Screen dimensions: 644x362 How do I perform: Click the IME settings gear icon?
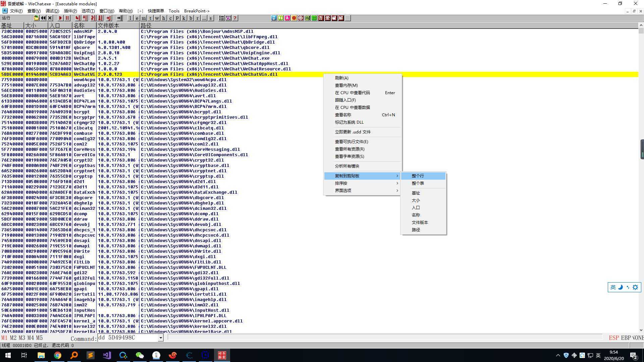[x=635, y=287]
